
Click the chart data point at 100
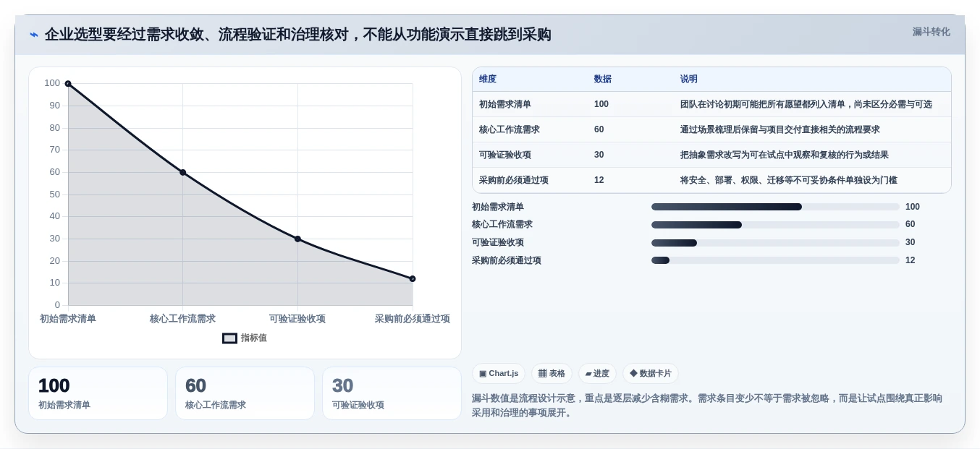click(68, 84)
